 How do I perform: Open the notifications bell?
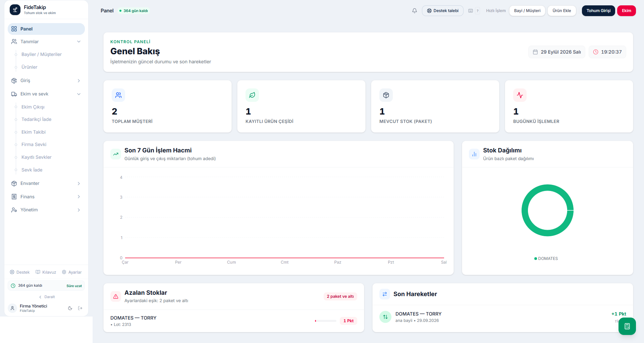(x=415, y=11)
